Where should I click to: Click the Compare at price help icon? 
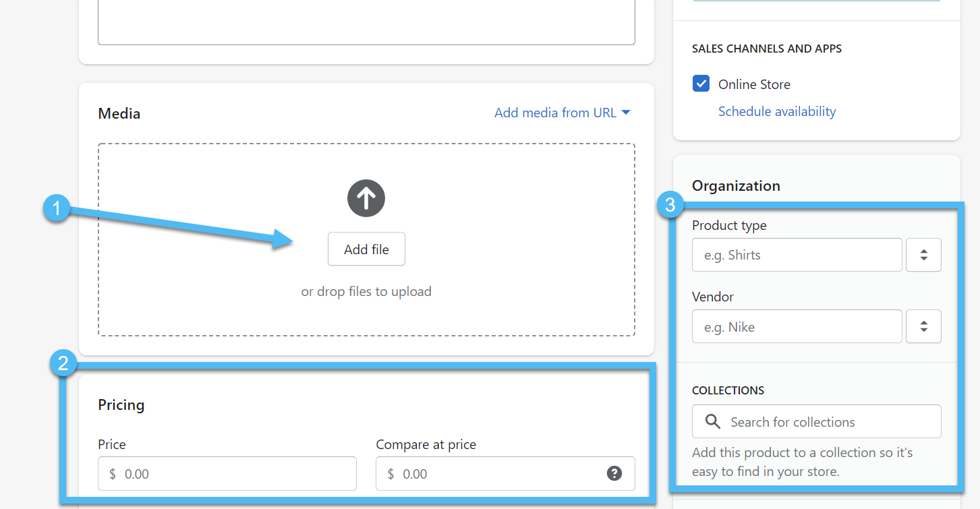click(614, 473)
